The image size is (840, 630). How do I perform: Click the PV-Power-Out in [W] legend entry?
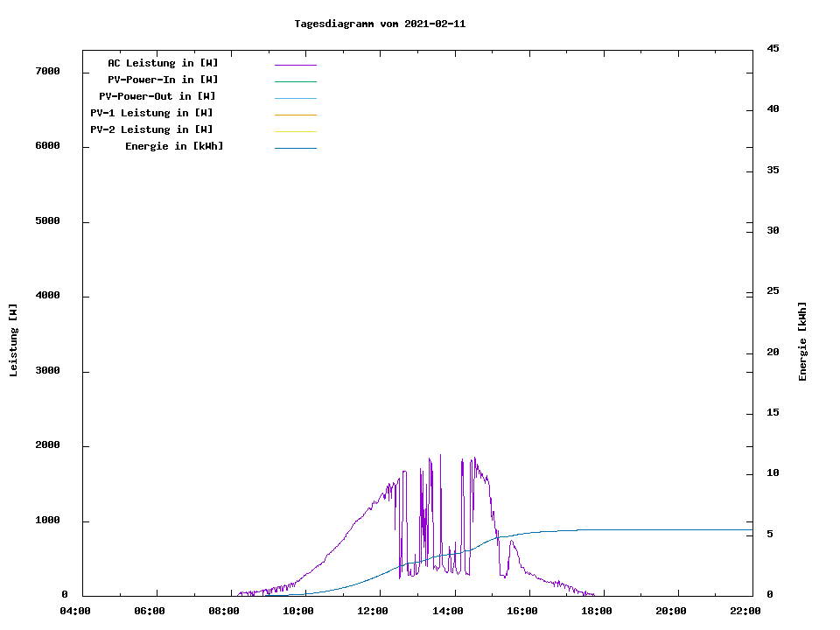(x=157, y=96)
